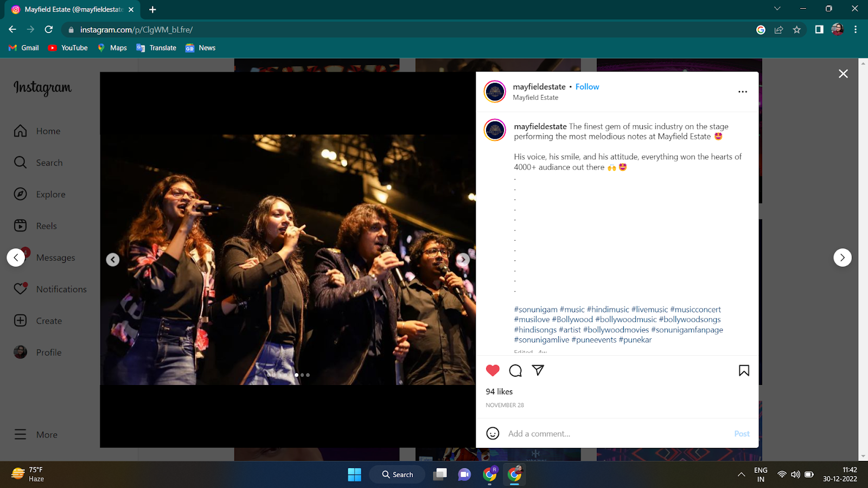Open the News bookmark
Viewport: 868px width, 488px height.
tap(200, 48)
